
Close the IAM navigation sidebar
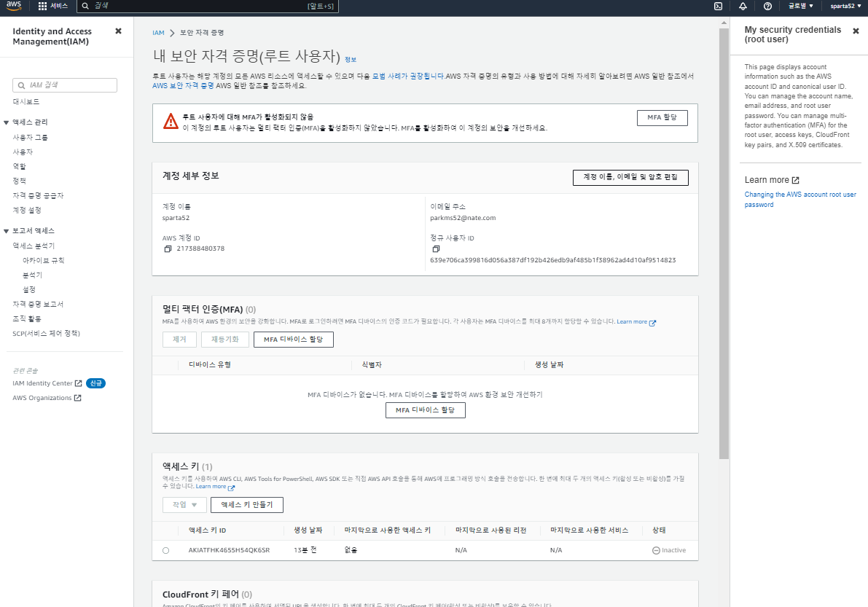[x=118, y=31]
